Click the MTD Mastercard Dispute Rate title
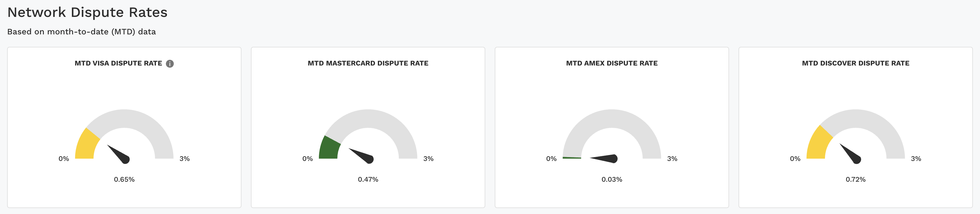This screenshot has height=214, width=980. click(x=368, y=63)
